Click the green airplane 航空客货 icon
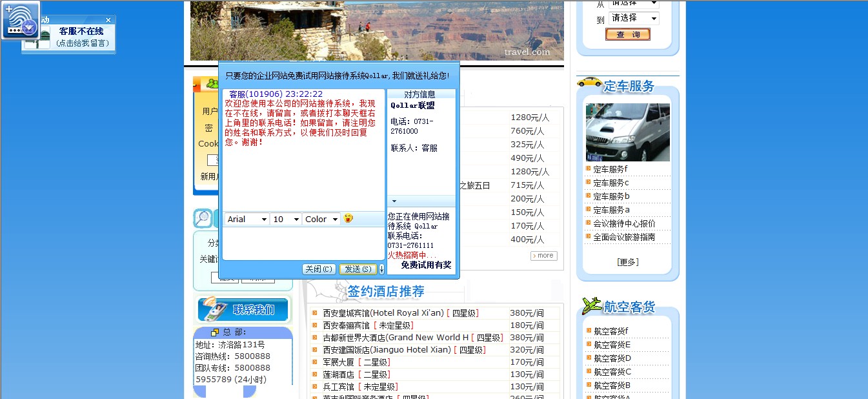This screenshot has width=868, height=399. (x=591, y=305)
